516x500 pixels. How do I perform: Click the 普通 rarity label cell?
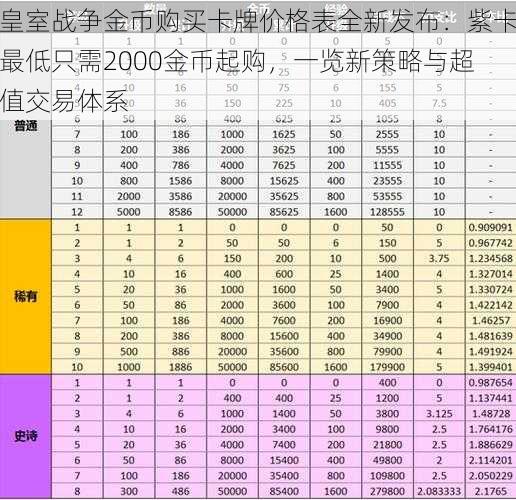26,126
